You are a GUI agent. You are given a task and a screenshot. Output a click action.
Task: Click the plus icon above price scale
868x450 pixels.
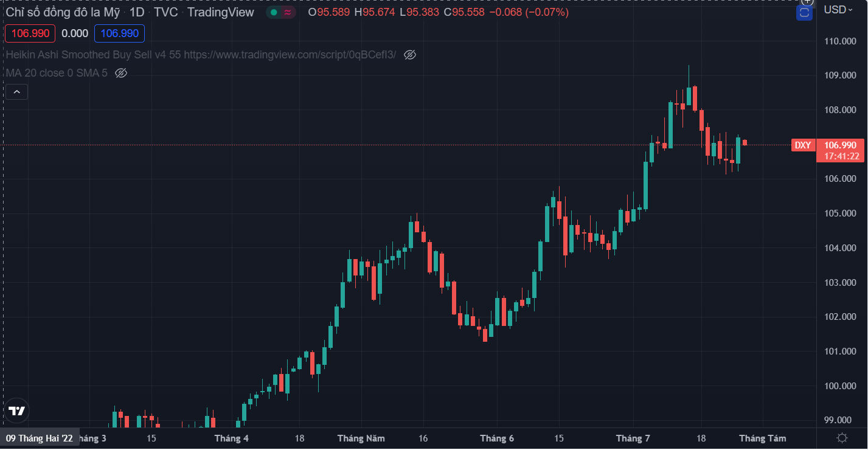(x=807, y=2)
